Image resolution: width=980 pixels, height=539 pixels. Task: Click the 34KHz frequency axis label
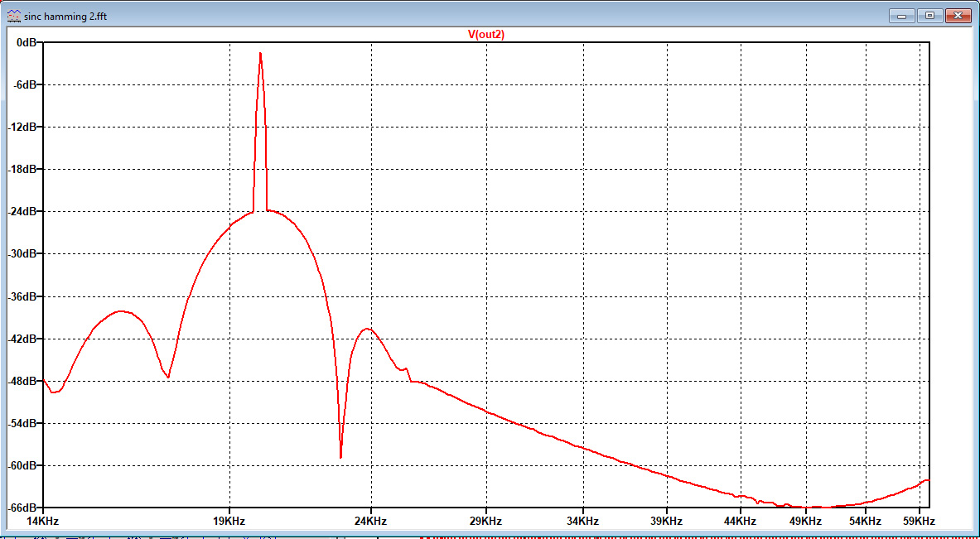(x=583, y=521)
